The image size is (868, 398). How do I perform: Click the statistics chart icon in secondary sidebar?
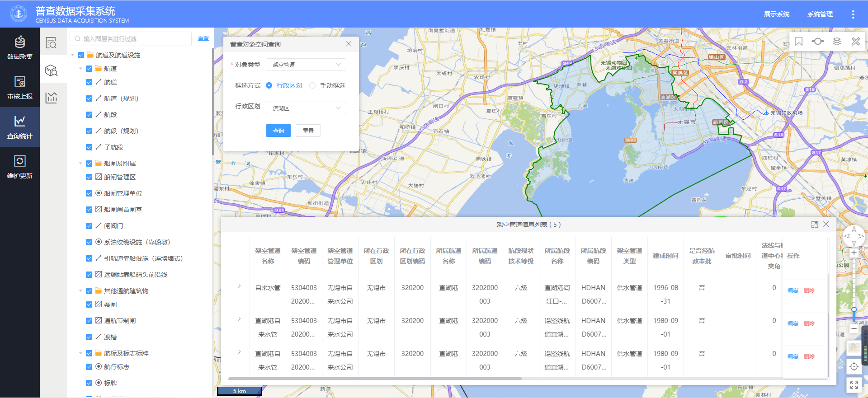coord(52,98)
